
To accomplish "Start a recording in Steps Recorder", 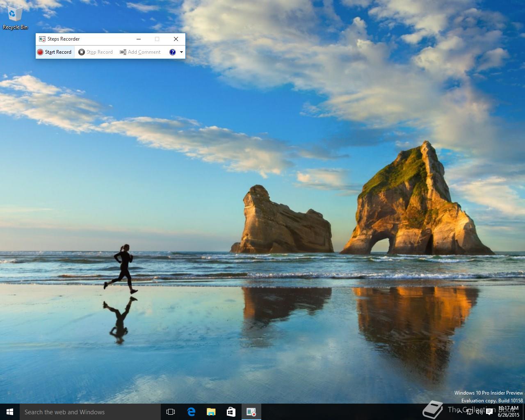I will 55,52.
